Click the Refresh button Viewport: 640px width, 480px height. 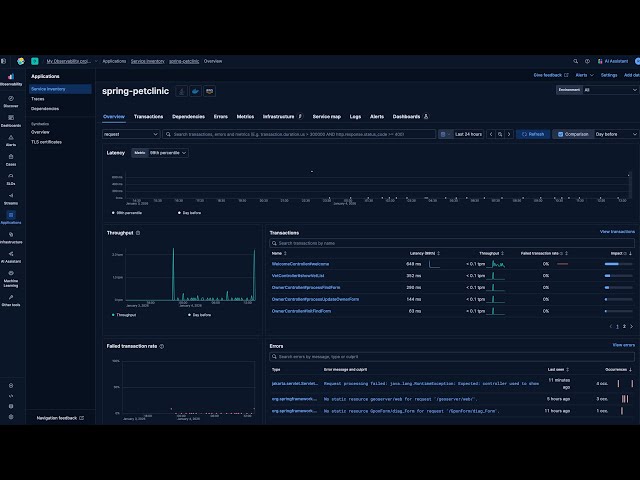pyautogui.click(x=533, y=134)
